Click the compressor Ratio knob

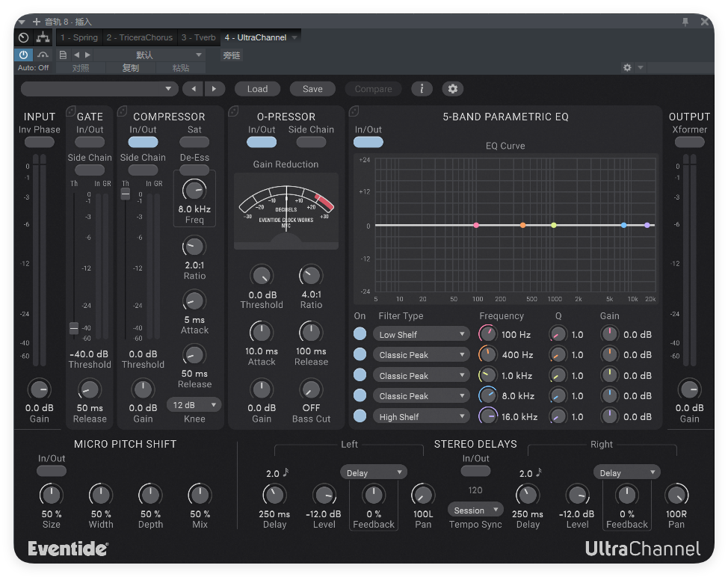(x=194, y=247)
